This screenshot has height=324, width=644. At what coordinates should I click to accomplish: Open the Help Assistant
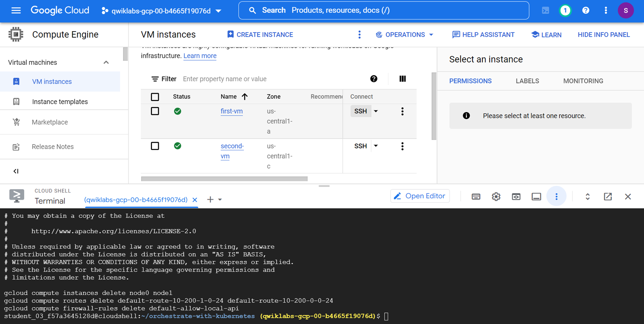coord(483,35)
